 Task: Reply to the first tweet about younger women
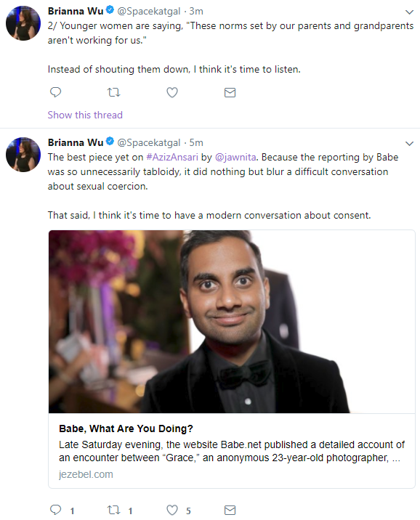[x=55, y=92]
